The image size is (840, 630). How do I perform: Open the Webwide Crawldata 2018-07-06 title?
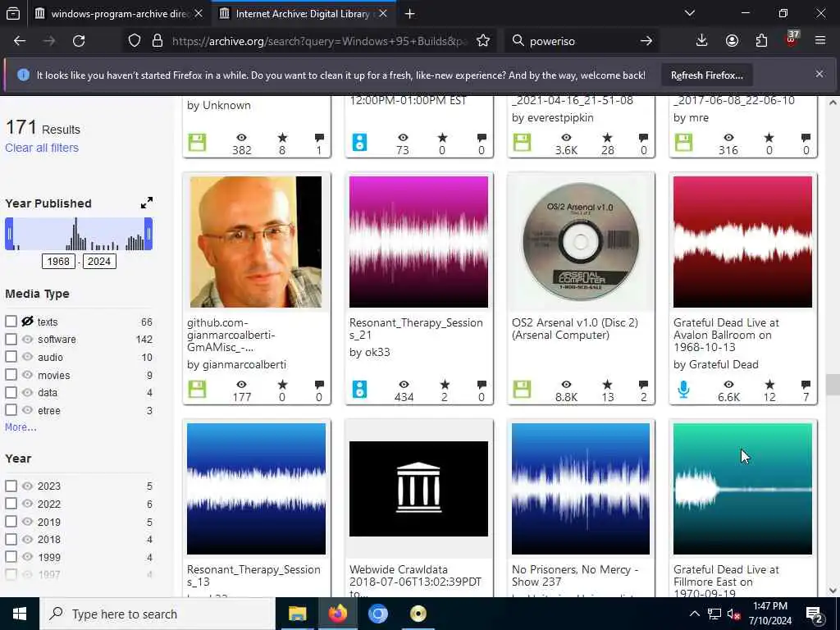tap(415, 582)
